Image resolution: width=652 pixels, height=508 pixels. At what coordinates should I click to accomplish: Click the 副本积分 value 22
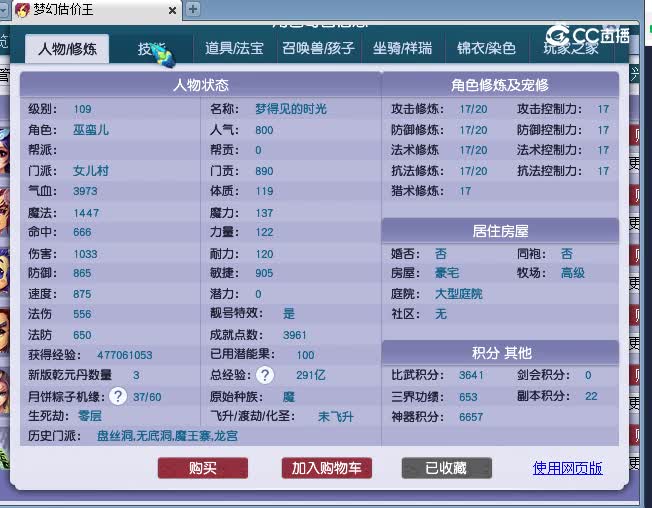click(591, 396)
